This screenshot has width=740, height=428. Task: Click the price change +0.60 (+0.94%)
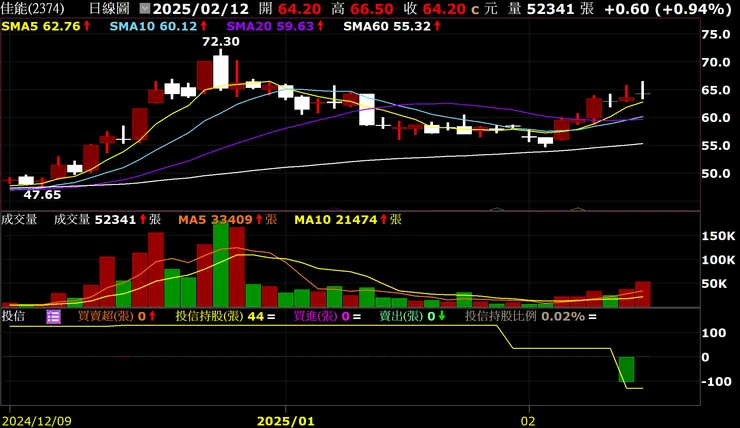(668, 8)
